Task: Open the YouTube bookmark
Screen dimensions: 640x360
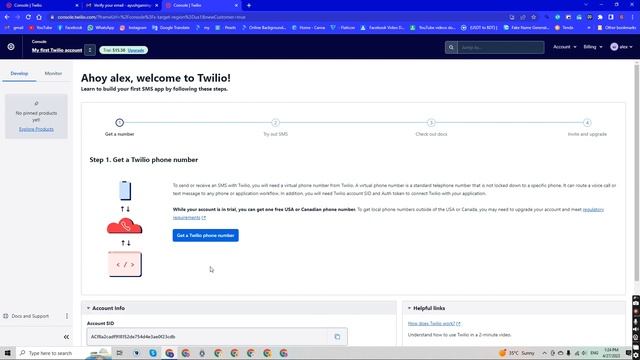Action: [40, 28]
